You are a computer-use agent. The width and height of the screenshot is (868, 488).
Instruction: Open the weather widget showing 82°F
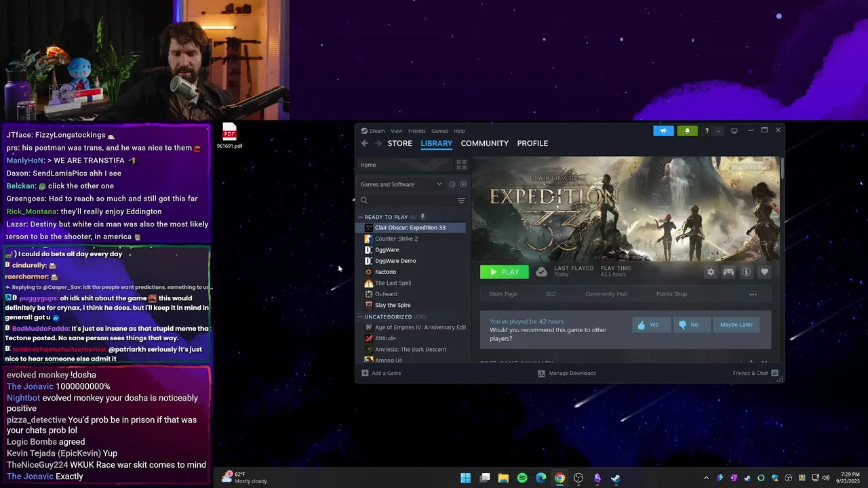tap(244, 478)
